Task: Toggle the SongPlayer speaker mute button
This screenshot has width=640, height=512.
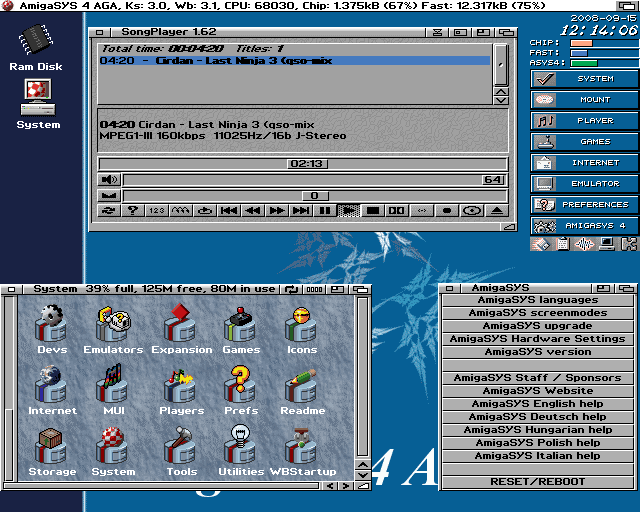Action: [x=109, y=180]
